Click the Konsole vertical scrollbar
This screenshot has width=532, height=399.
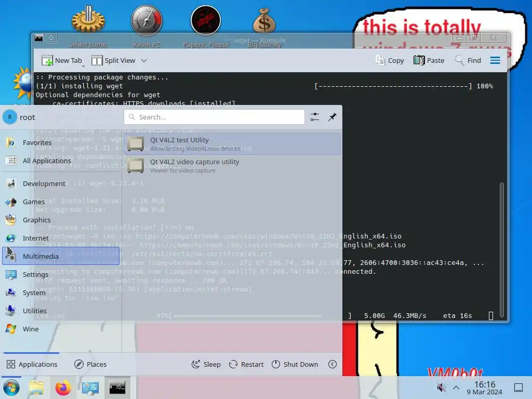coord(502,249)
